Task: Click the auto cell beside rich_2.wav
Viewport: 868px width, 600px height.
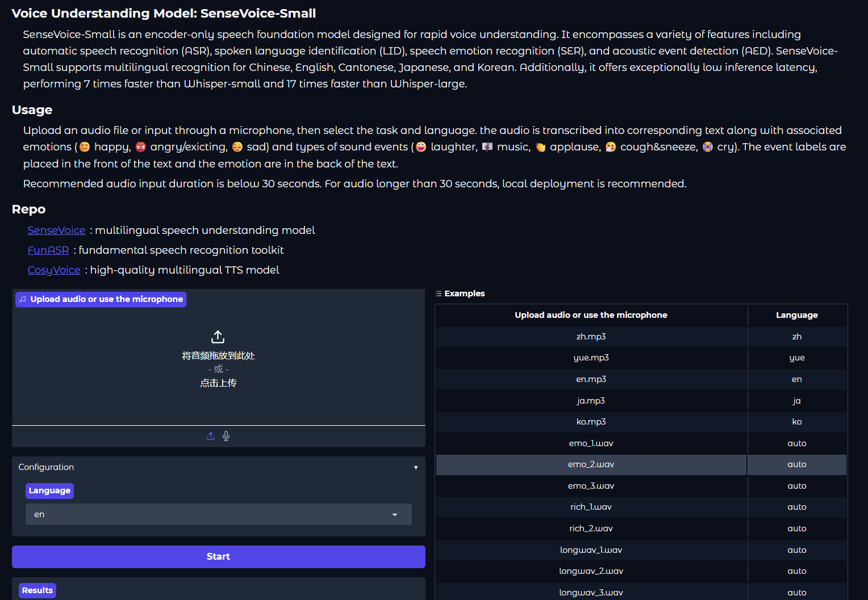Action: 797,528
